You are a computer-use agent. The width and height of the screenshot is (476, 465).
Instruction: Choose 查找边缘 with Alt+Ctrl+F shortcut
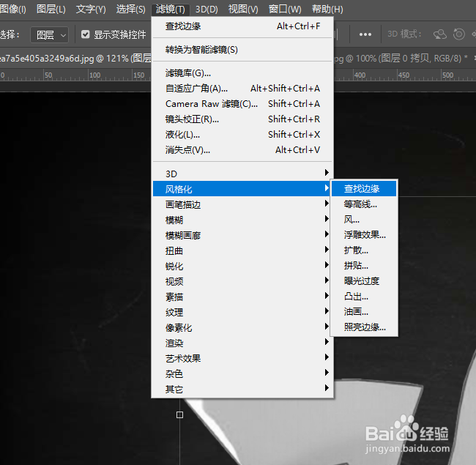pos(242,26)
